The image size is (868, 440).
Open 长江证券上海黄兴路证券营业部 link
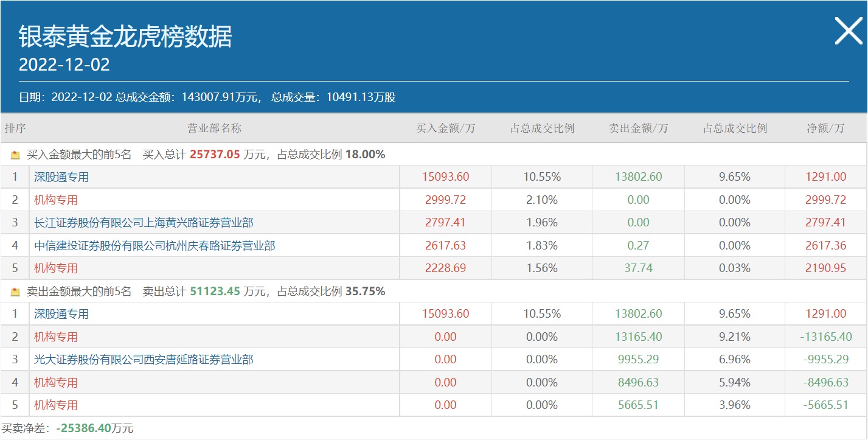[x=144, y=223]
